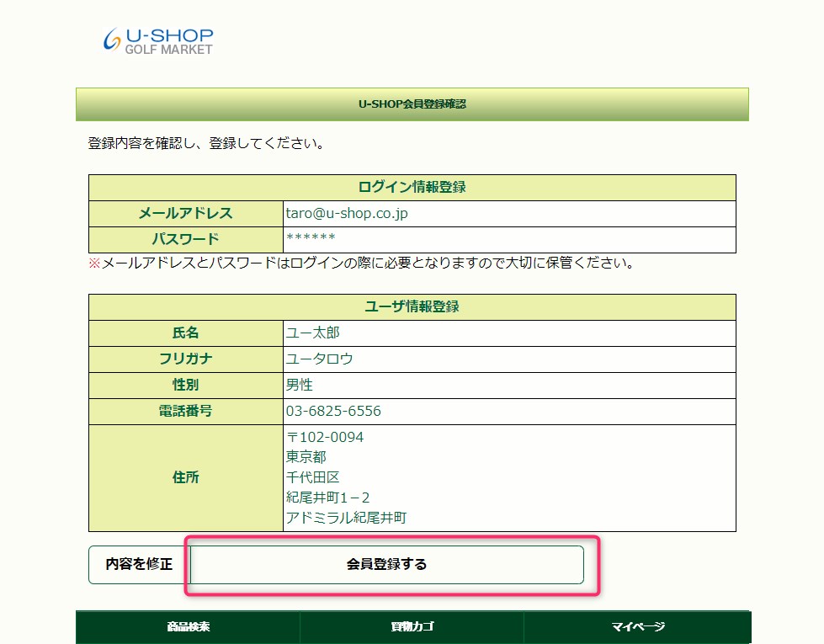
Task: Click the 電話番号 label cell
Action: pos(186,411)
